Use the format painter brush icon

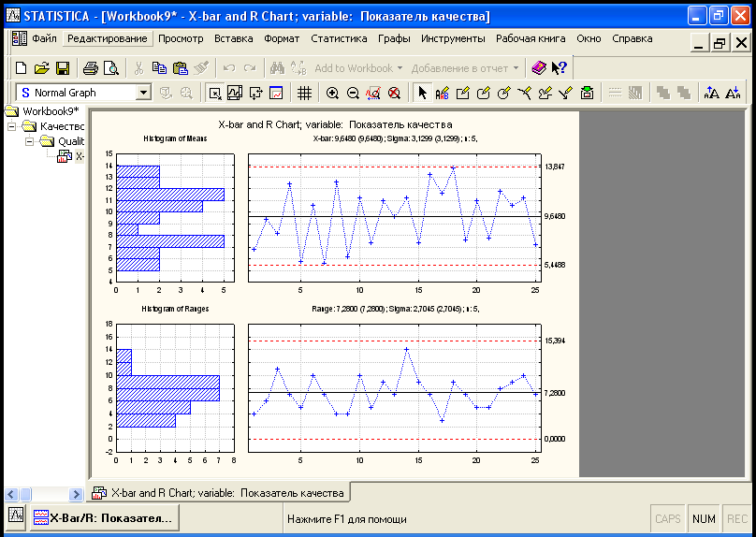pyautogui.click(x=200, y=68)
